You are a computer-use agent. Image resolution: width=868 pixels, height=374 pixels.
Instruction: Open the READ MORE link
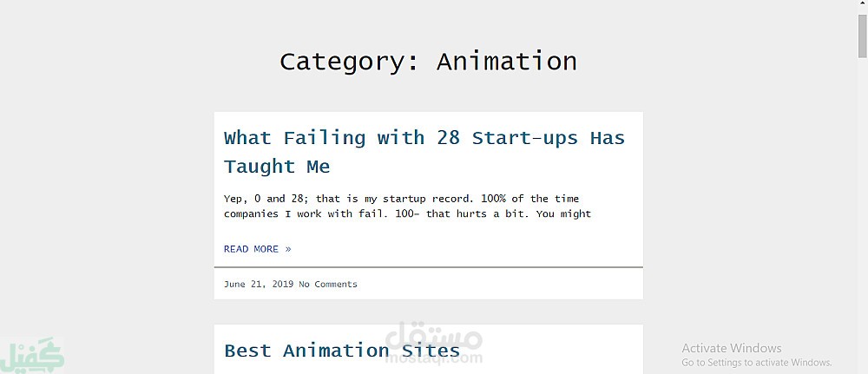(x=258, y=249)
